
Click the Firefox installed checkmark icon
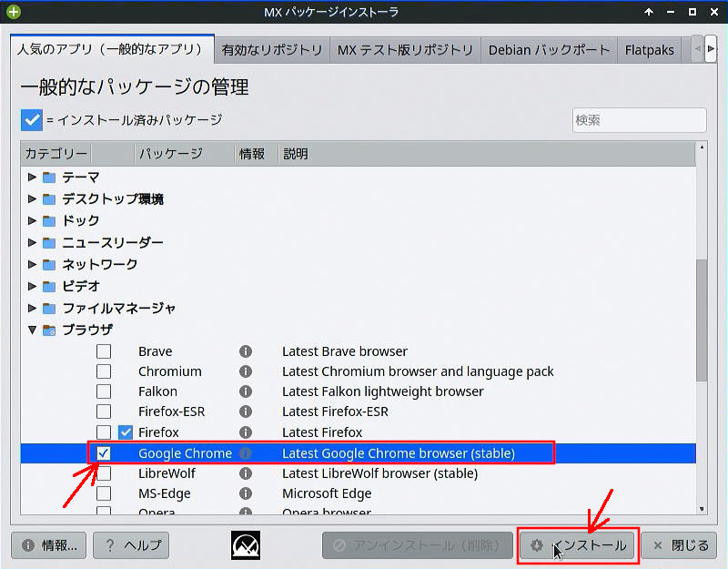[x=126, y=432]
